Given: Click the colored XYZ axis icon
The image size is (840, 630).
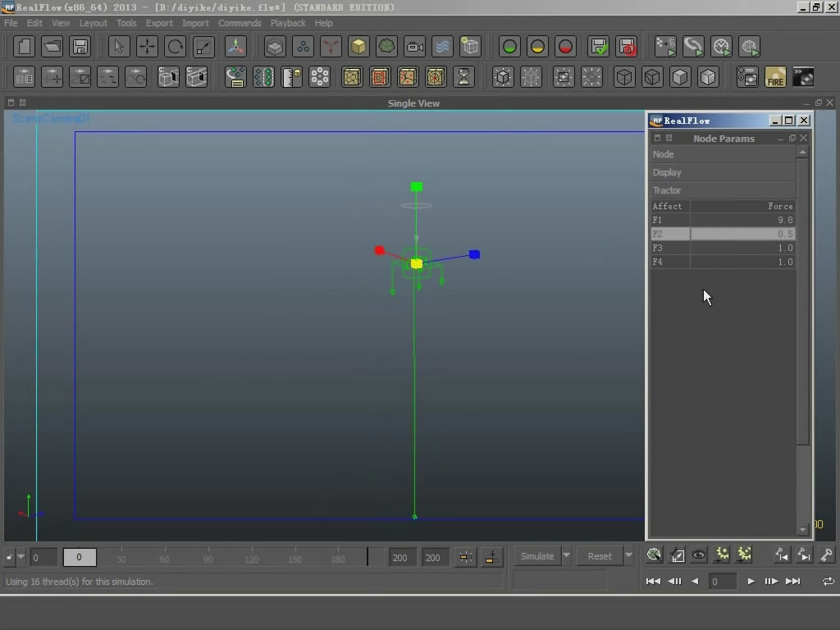Looking at the screenshot, I should (235, 47).
